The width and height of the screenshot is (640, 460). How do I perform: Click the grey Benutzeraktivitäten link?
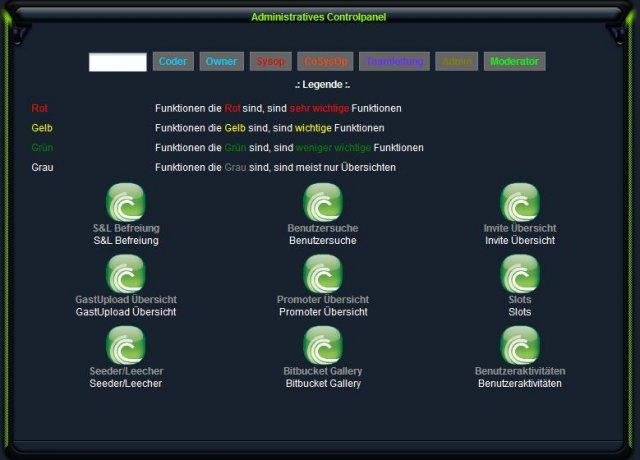coord(520,371)
